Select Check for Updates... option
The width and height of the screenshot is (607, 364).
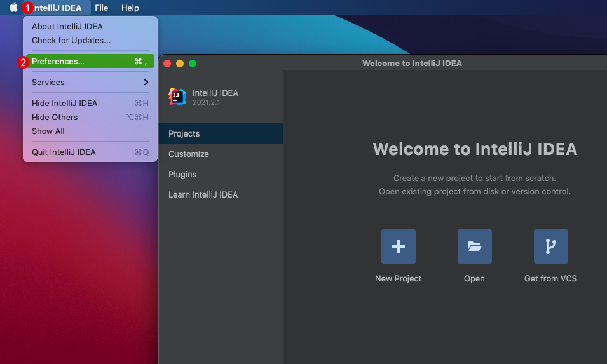click(x=71, y=41)
